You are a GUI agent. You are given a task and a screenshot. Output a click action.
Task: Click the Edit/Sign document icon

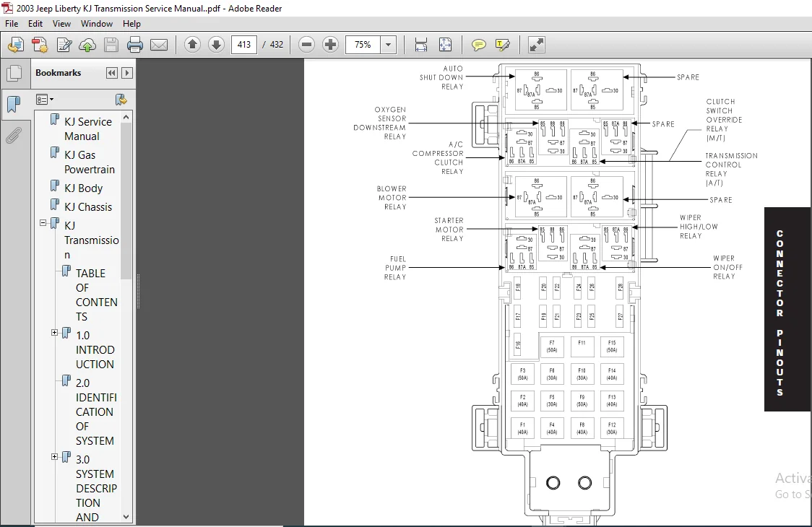tap(64, 45)
